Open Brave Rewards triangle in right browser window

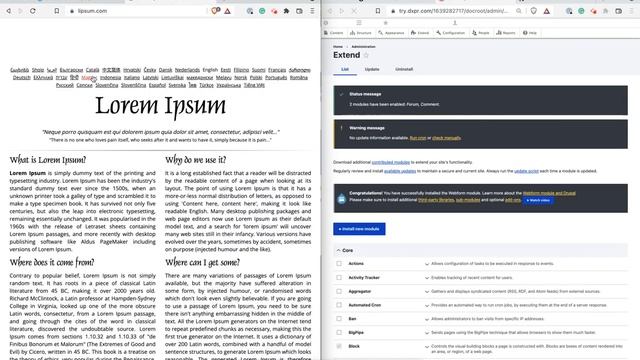(x=547, y=11)
